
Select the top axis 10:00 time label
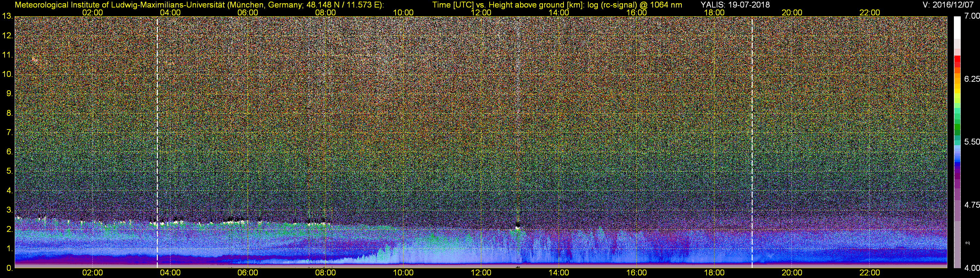point(403,12)
